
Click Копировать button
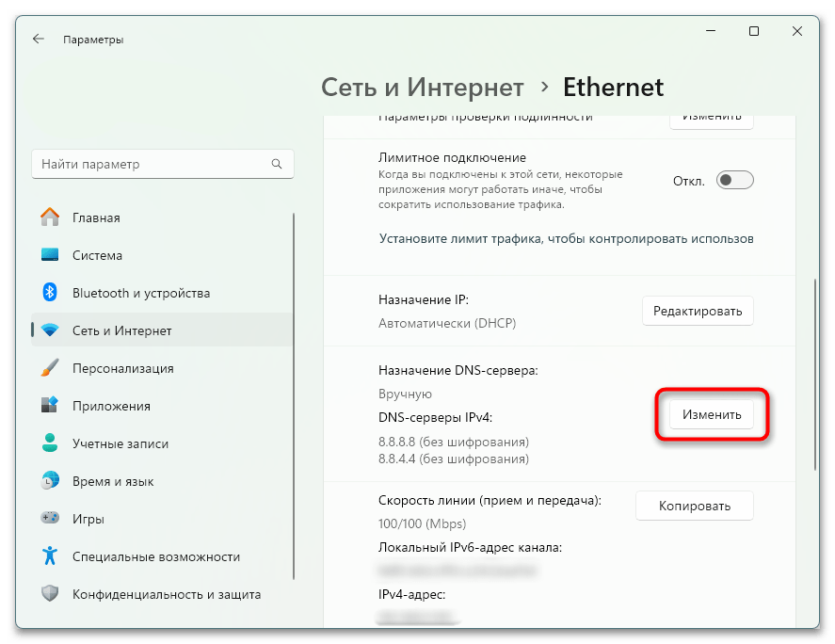coord(695,506)
